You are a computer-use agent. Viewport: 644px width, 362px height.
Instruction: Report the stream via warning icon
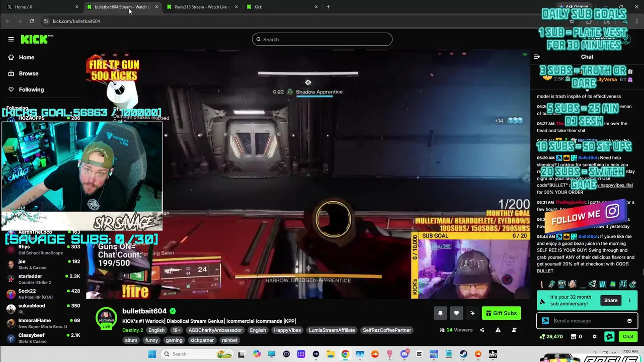(x=498, y=330)
